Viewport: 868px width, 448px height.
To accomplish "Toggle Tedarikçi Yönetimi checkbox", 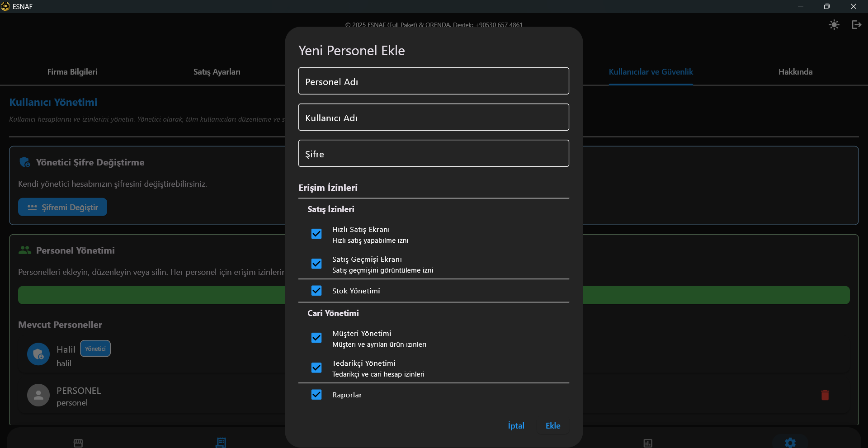I will coord(316,368).
